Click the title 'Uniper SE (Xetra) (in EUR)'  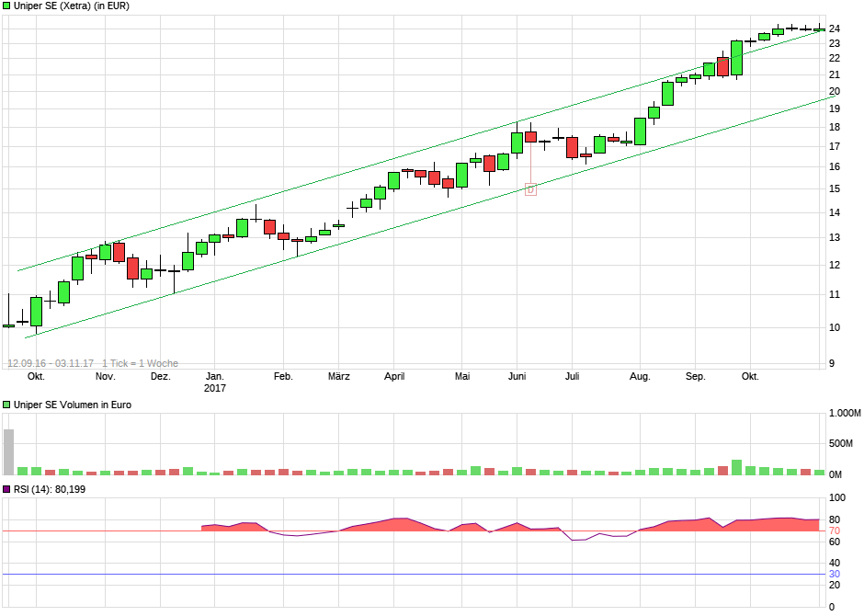72,6
